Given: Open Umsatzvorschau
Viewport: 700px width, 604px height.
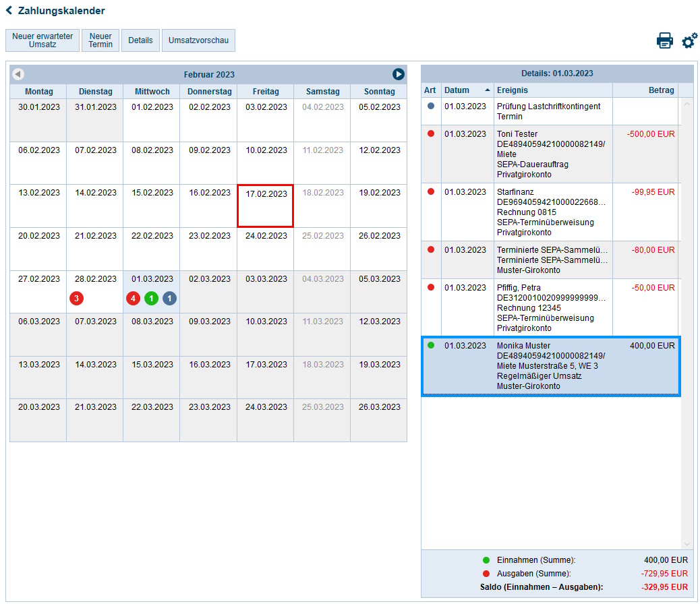Looking at the screenshot, I should pos(198,40).
